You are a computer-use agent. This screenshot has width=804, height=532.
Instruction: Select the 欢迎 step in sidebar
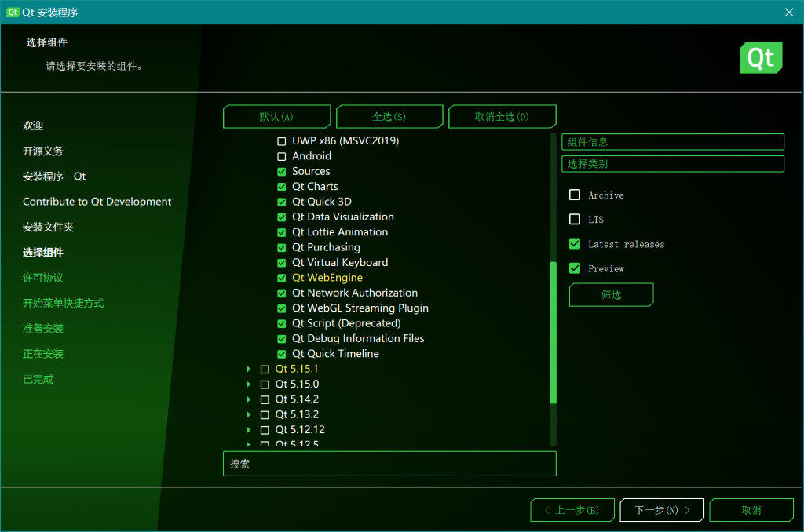pos(33,126)
